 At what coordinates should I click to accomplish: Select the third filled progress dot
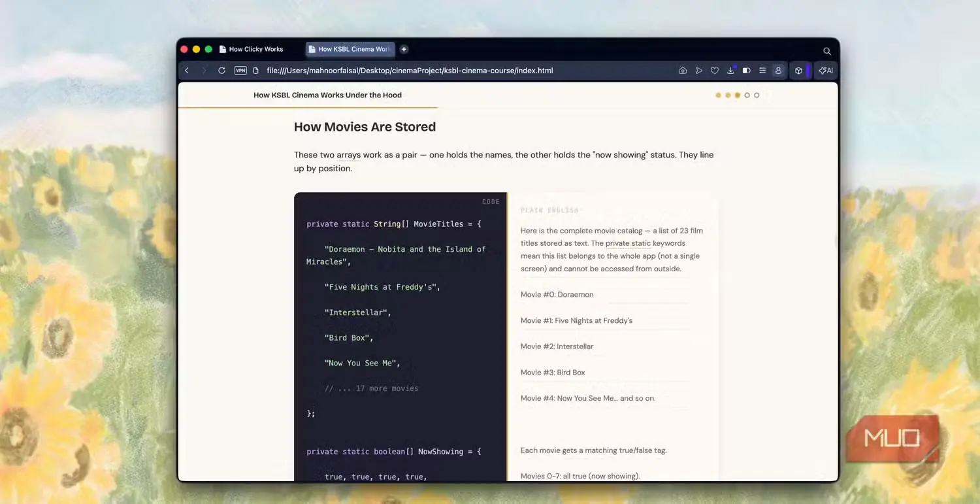pos(738,95)
